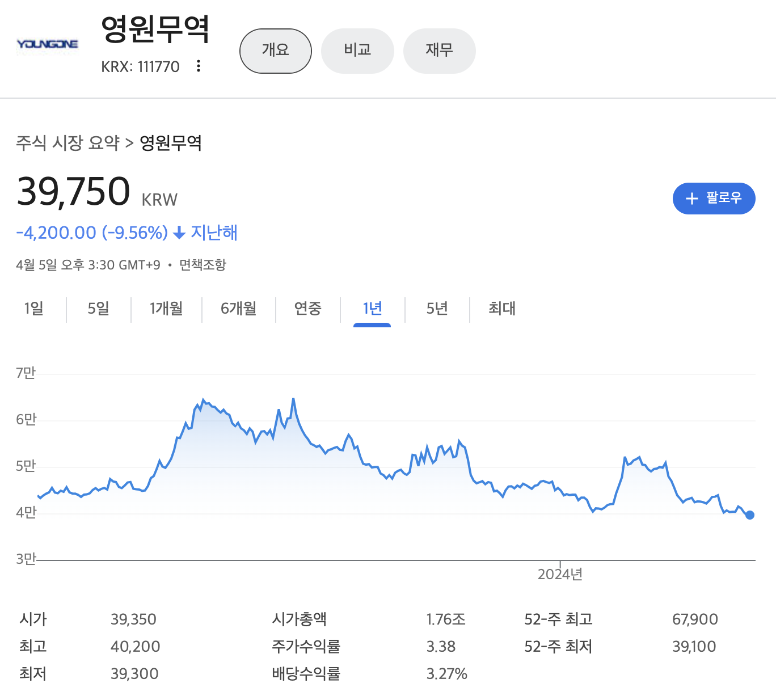Click the 영원무역 page title
The image size is (776, 700).
(155, 29)
